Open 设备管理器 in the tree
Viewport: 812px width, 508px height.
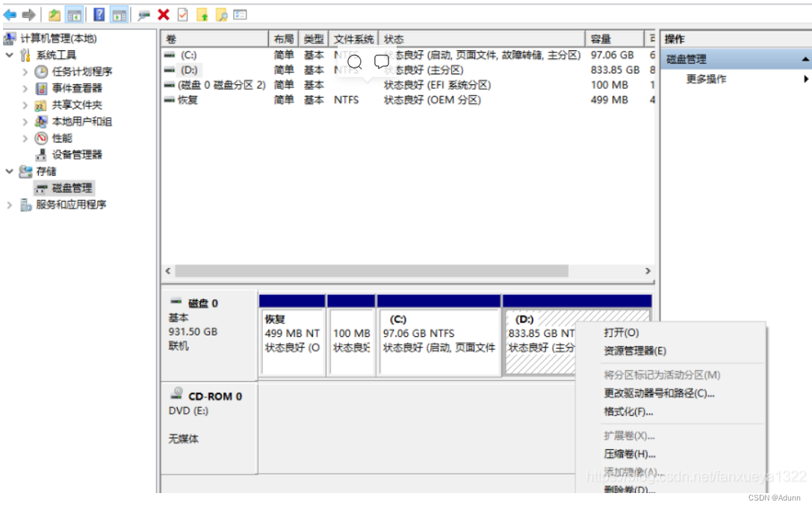coord(77,155)
